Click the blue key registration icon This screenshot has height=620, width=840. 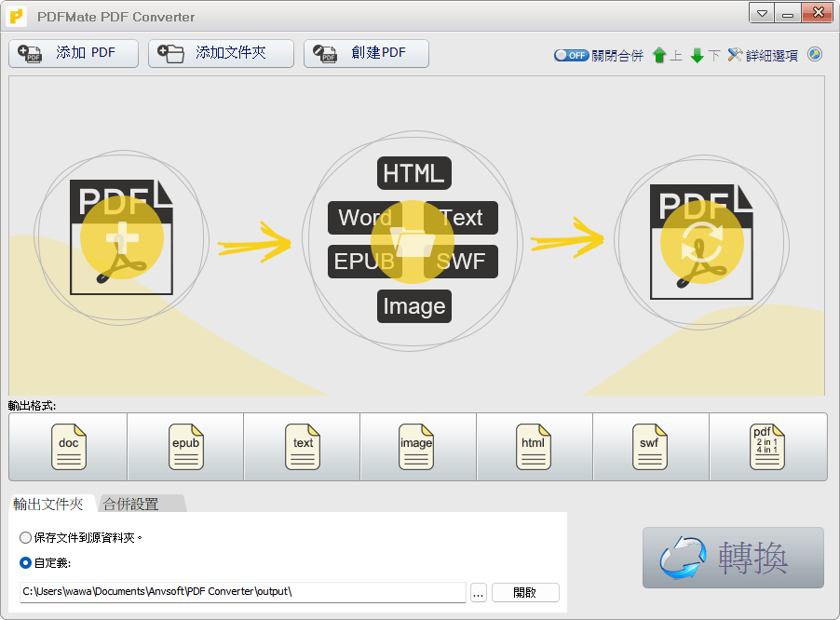[815, 55]
